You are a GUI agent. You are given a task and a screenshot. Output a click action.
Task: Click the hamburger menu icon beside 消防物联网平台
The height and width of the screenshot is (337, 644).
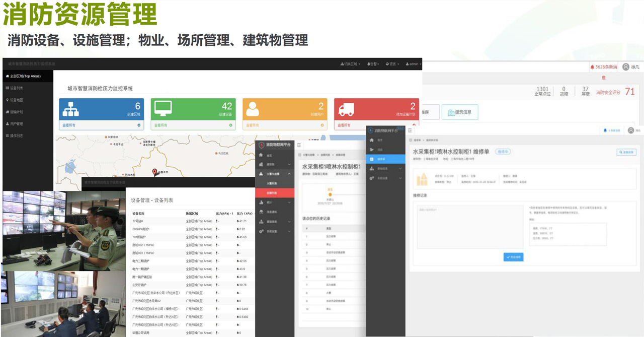299,145
